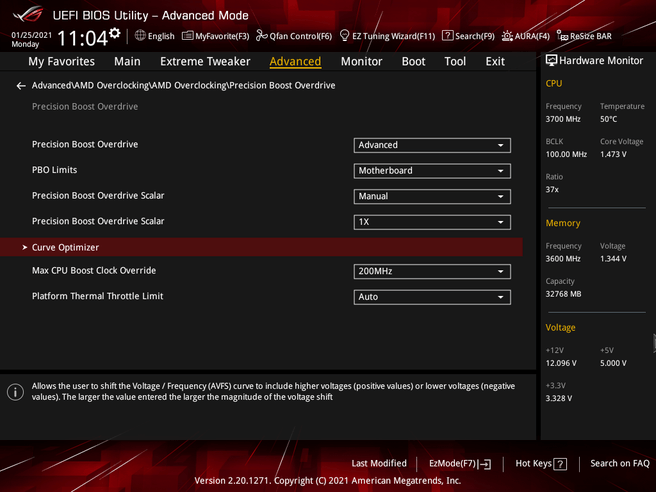
Task: Switch to the Extreme Tweaker tab
Action: coord(205,62)
